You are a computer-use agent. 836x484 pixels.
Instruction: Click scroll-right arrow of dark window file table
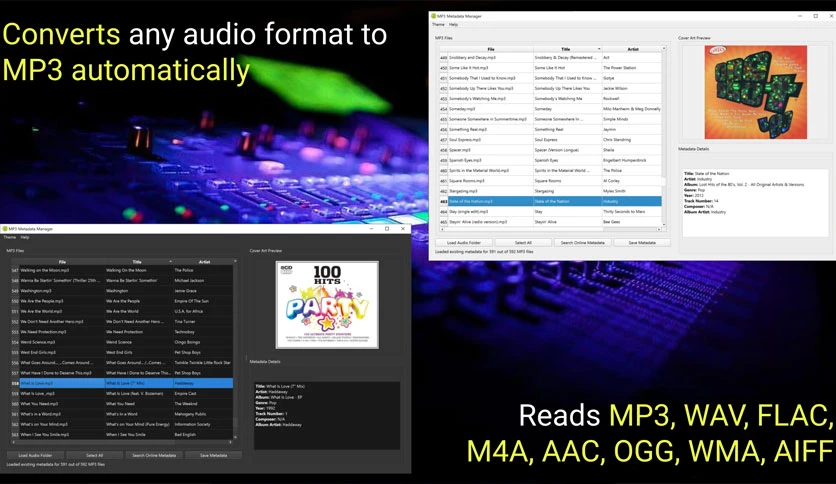click(230, 442)
